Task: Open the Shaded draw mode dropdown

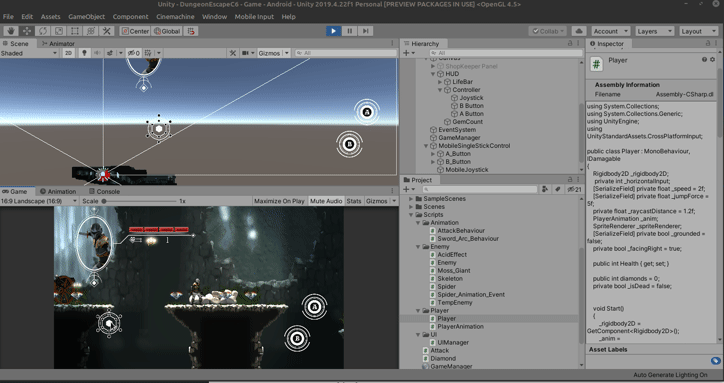Action: 29,53
